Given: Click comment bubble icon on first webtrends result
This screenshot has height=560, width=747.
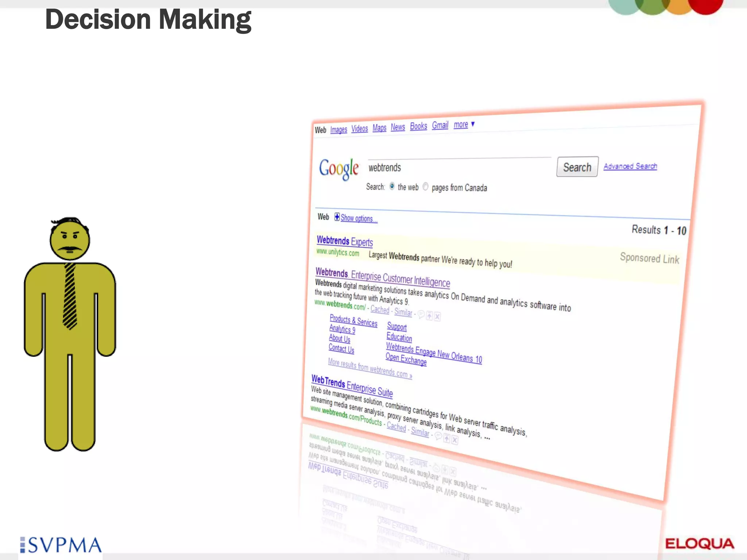Looking at the screenshot, I should (421, 315).
